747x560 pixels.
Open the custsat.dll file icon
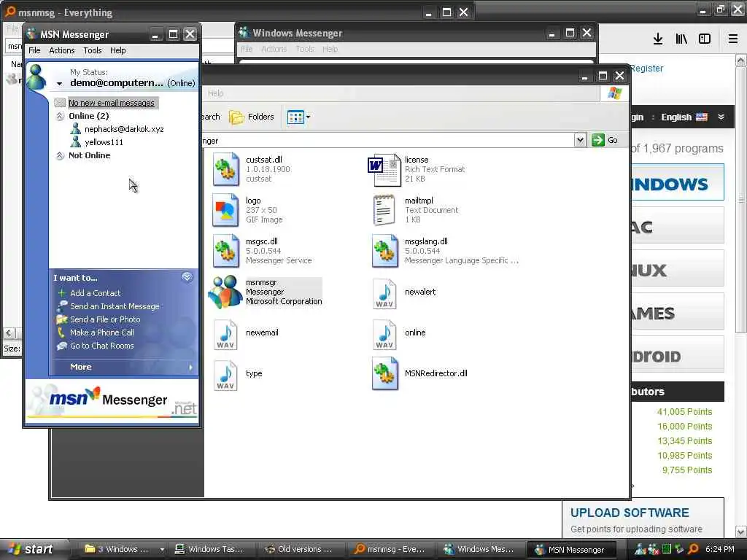point(226,169)
